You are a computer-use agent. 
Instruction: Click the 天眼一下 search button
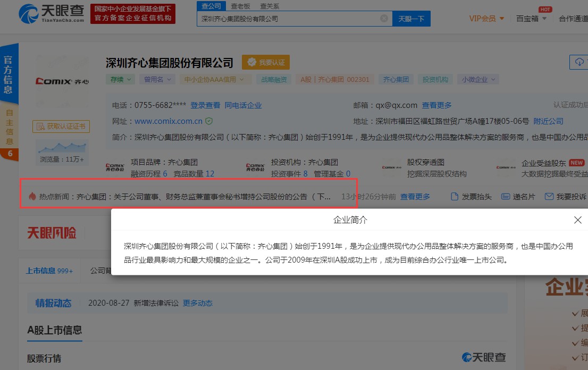(x=411, y=19)
